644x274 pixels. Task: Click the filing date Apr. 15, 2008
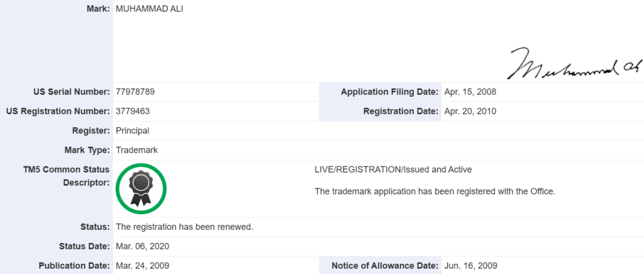(x=470, y=92)
